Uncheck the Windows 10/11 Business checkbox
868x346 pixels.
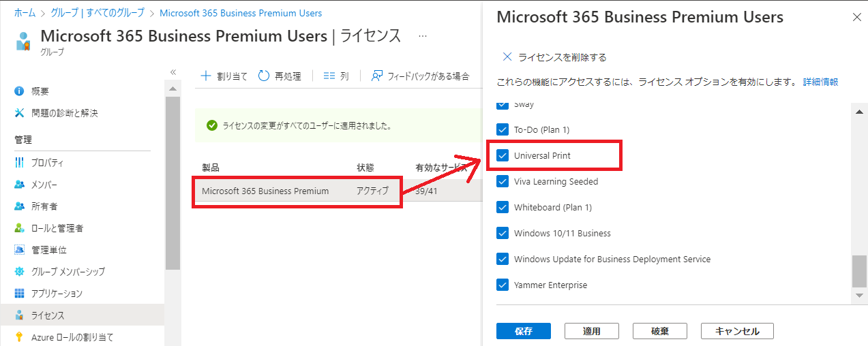pyautogui.click(x=503, y=233)
